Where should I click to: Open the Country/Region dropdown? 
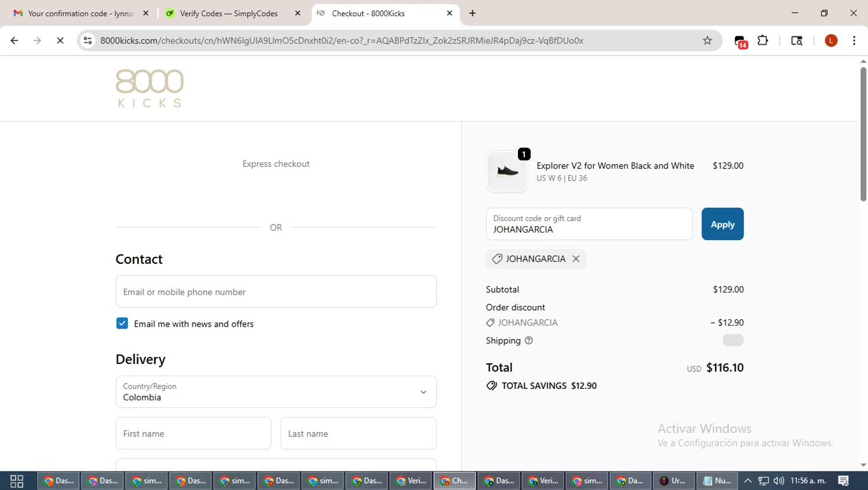(276, 392)
